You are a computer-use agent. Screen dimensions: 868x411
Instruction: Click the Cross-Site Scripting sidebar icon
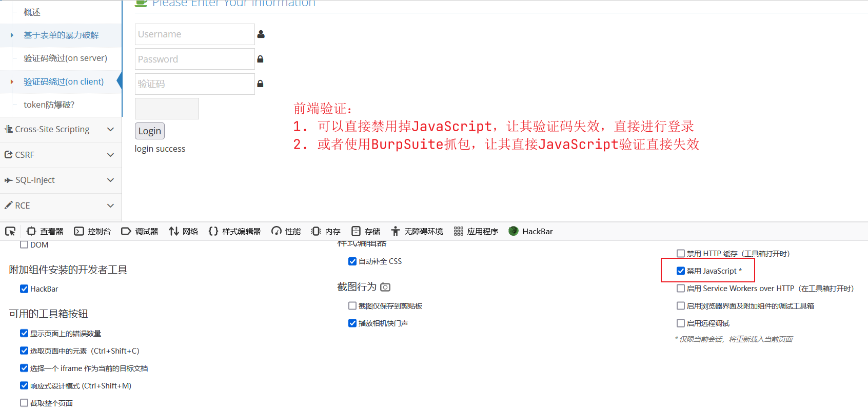[x=8, y=129]
